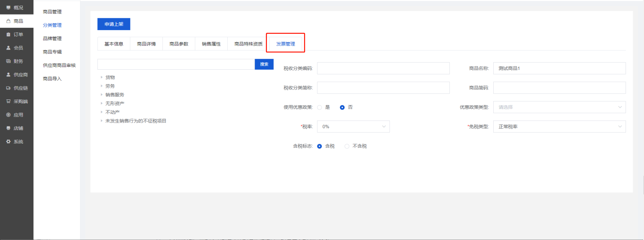Select the 店铺 store icon

(8, 128)
